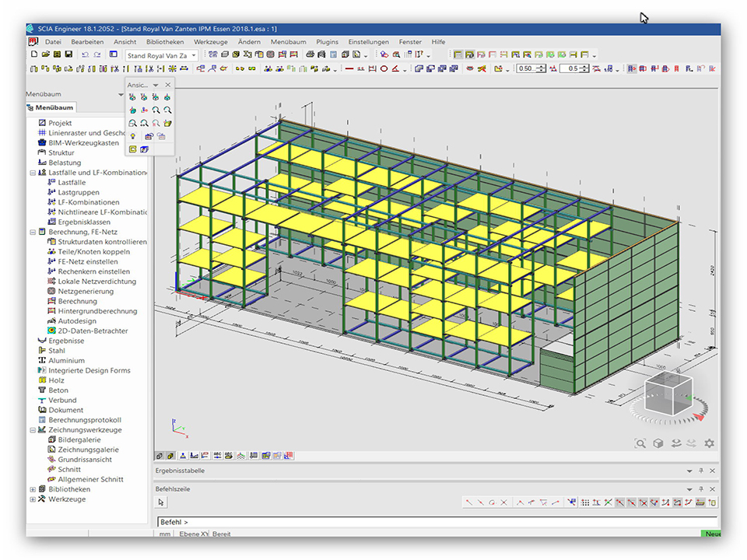
Task: Click the Save project icon
Action: (69, 54)
